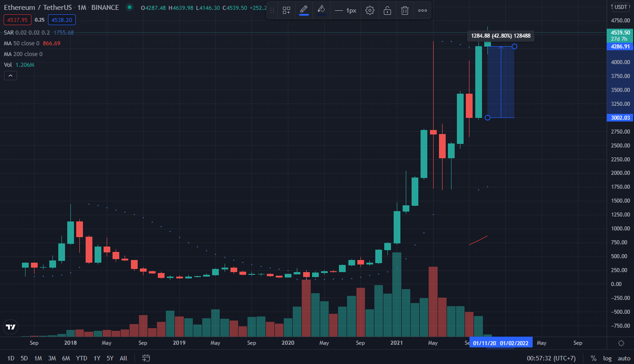The image size is (634, 364).
Task: Select the line color pencil tool
Action: click(x=304, y=10)
